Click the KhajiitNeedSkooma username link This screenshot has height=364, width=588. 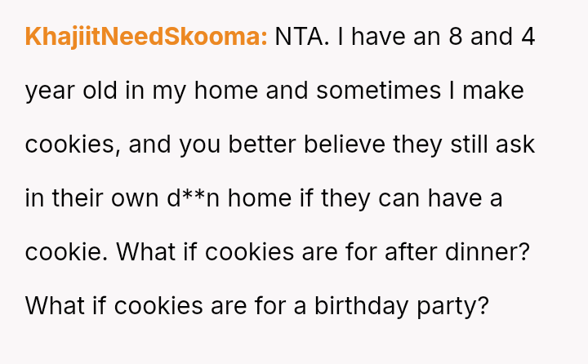(146, 38)
